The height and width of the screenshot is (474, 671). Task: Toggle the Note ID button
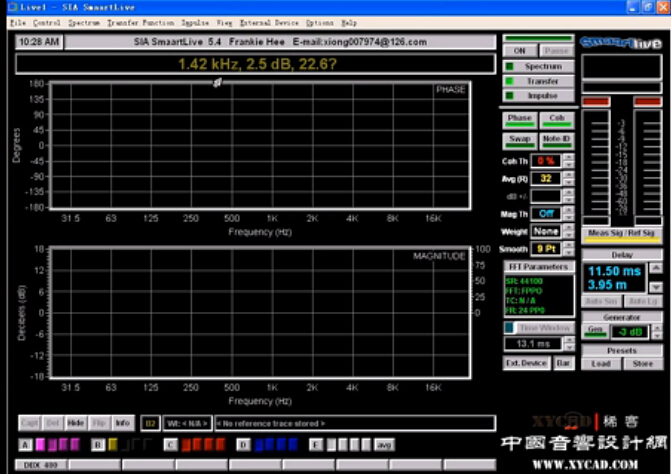[x=556, y=140]
